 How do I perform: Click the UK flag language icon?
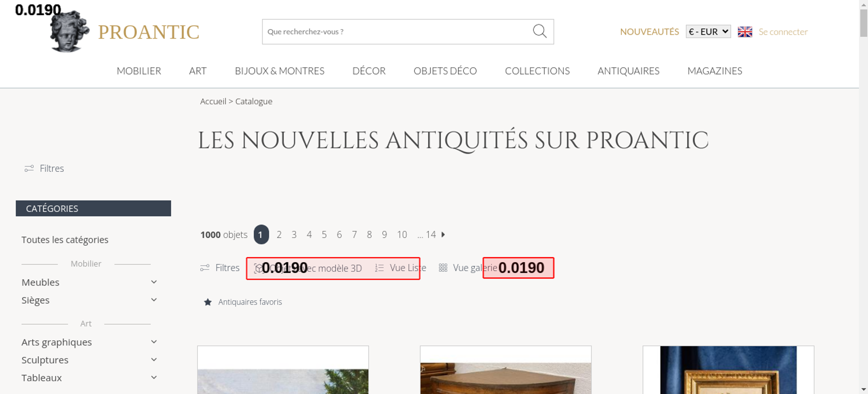coord(745,32)
